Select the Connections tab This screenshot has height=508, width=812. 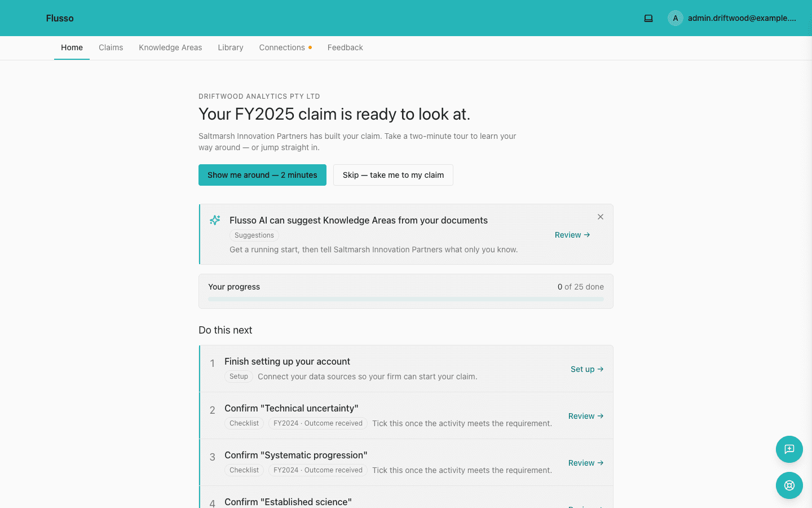point(285,47)
